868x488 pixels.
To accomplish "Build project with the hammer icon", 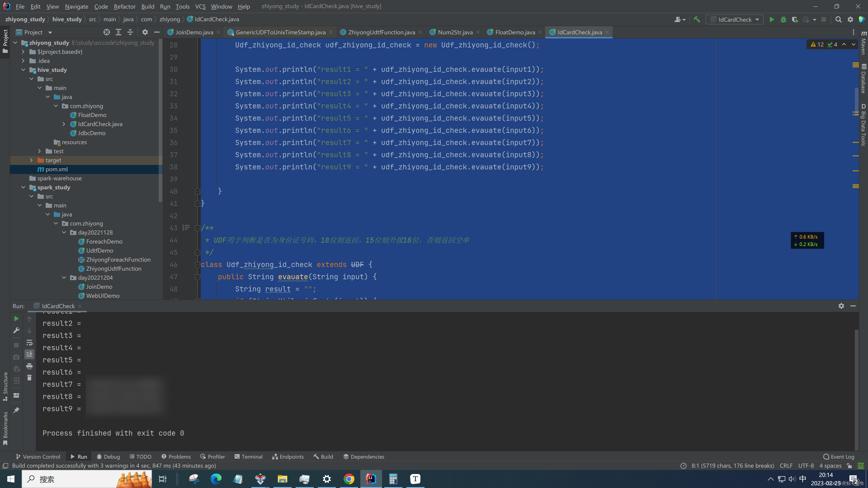I will point(697,19).
